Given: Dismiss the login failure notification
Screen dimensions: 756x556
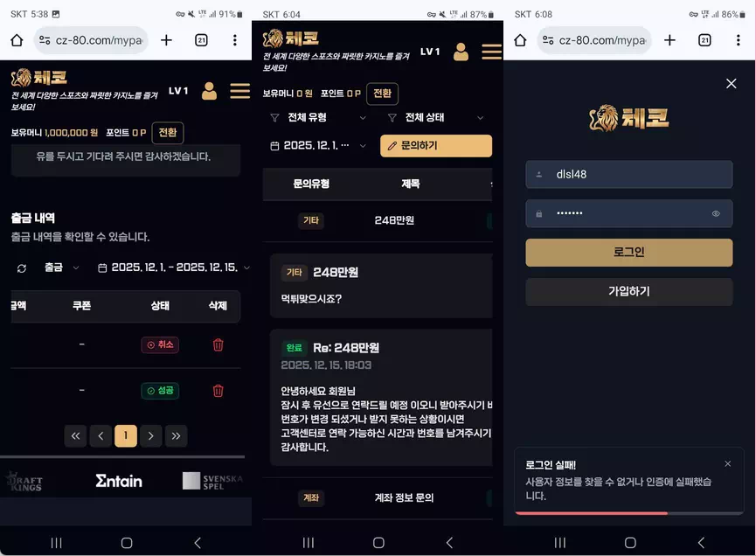Looking at the screenshot, I should [x=727, y=464].
